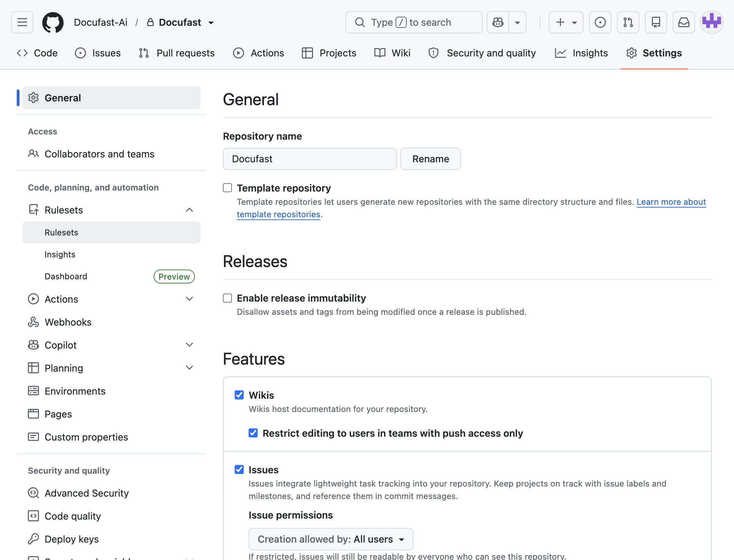Go to GitHub homepage via Octocat logo
Screen dimensions: 734x560
click(53, 22)
